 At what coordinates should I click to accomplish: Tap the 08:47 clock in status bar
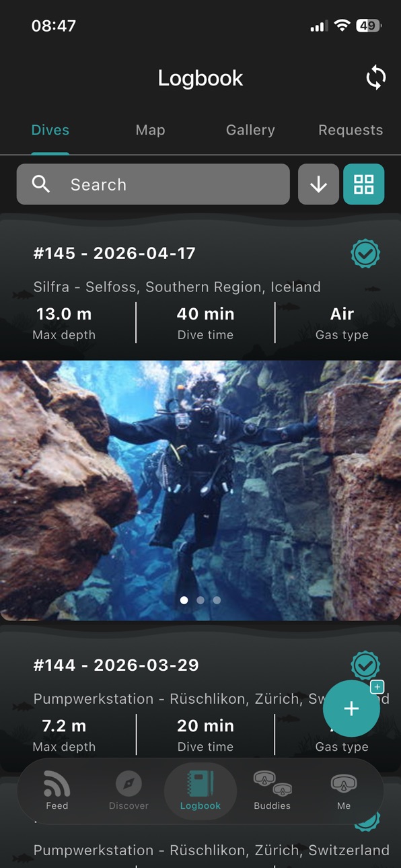tap(54, 26)
